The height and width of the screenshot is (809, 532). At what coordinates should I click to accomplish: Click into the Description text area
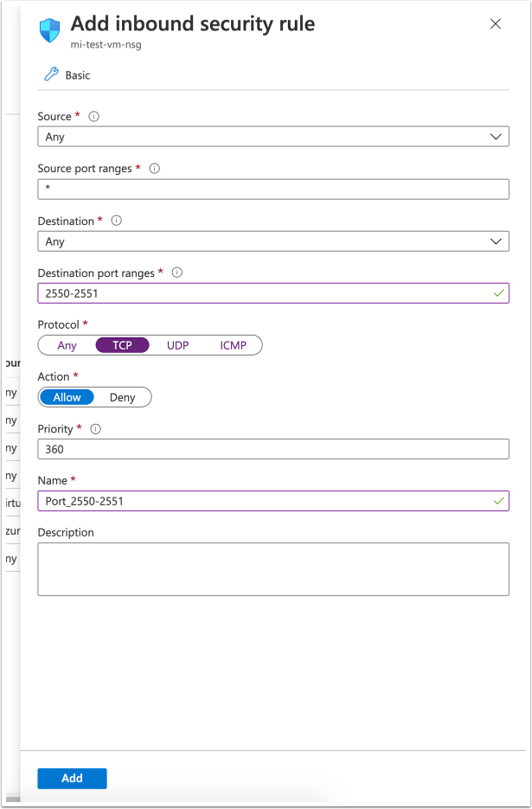coord(273,568)
